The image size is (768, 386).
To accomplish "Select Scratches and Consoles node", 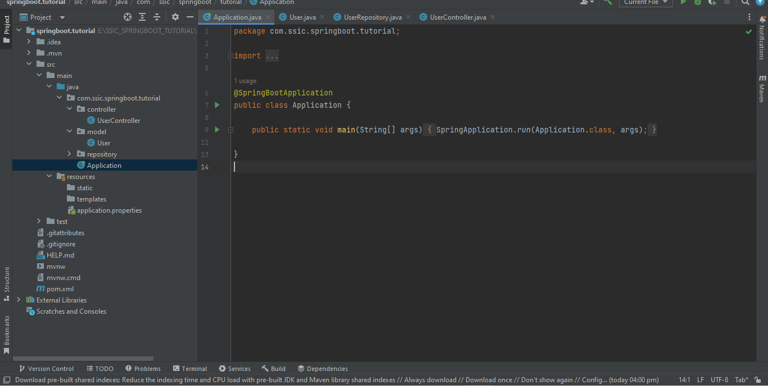I will (x=71, y=311).
